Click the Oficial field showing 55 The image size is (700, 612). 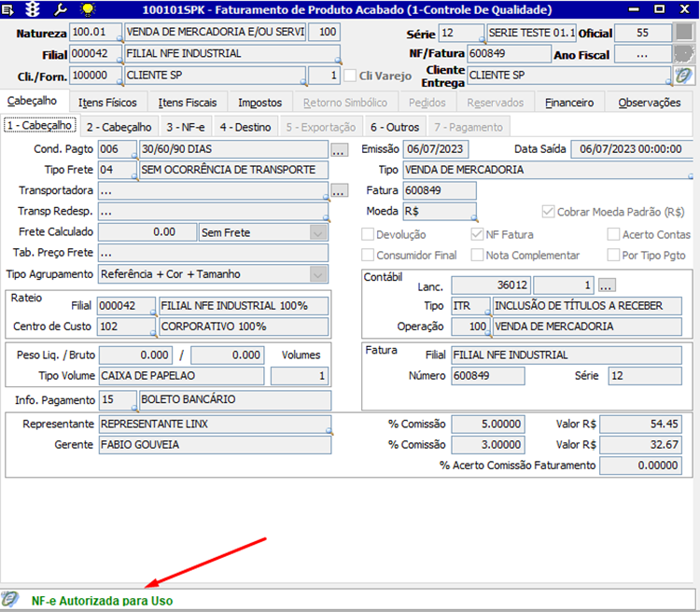642,33
